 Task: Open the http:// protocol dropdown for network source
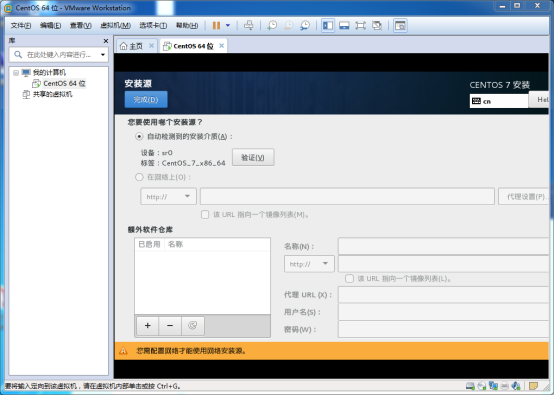click(x=168, y=196)
